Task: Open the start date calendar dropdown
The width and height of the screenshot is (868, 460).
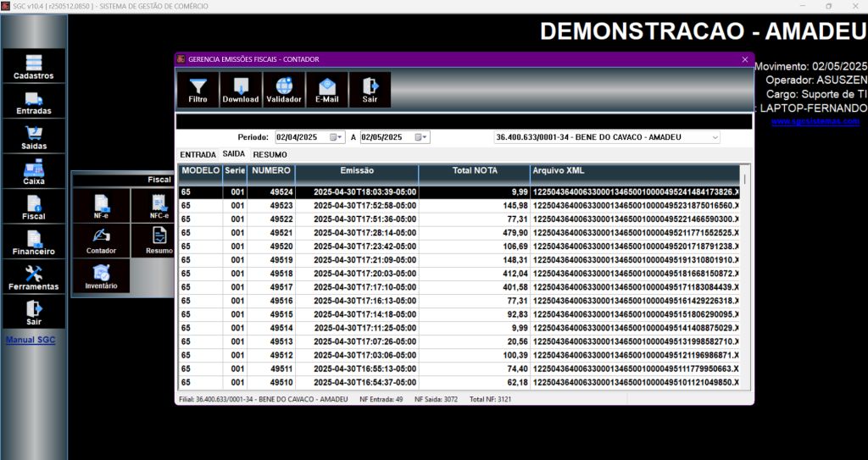Action: point(337,137)
